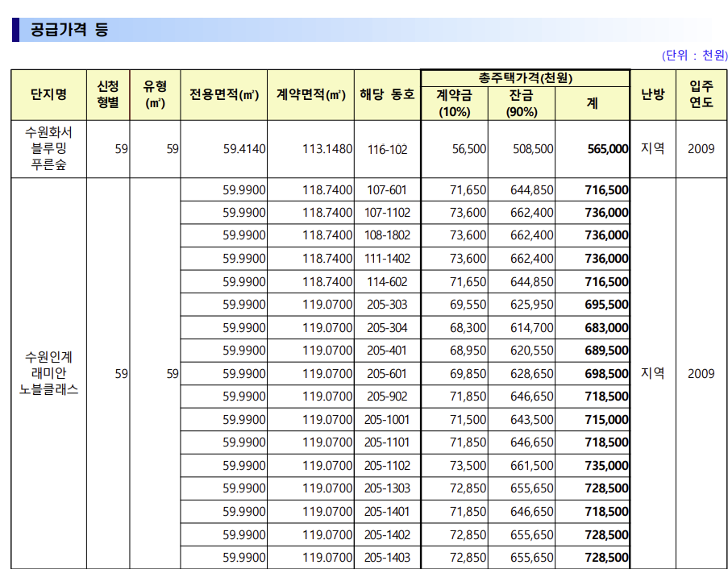Click exclusive area value 59.4140
The image size is (728, 569).
click(244, 149)
